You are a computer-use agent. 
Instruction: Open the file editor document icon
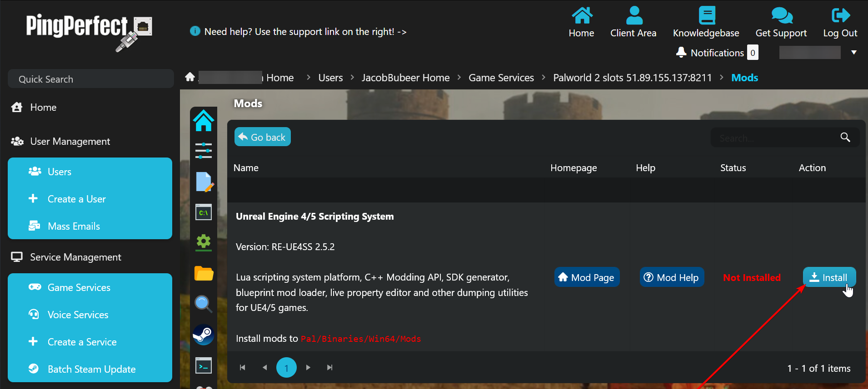coord(203,182)
